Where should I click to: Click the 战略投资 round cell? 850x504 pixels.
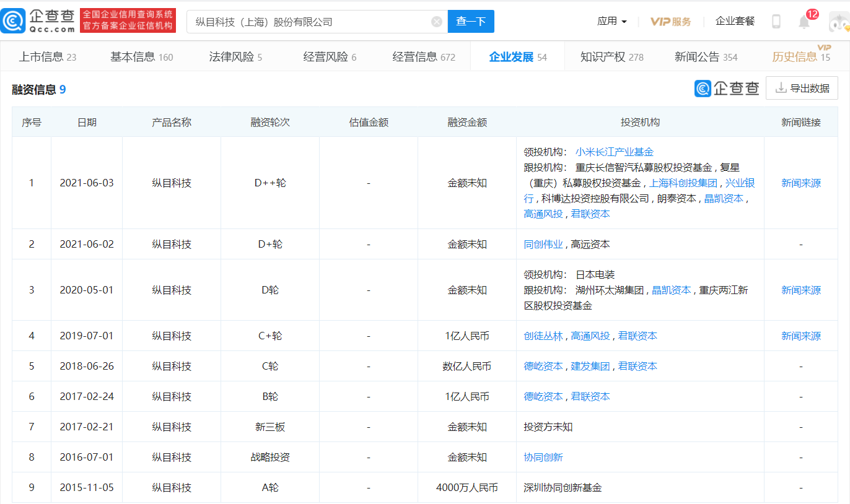tap(270, 457)
